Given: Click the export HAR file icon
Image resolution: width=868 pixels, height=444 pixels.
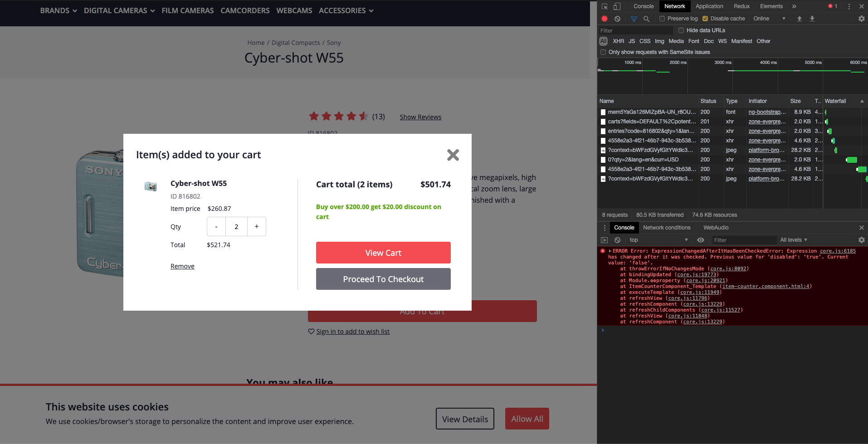Looking at the screenshot, I should [812, 19].
